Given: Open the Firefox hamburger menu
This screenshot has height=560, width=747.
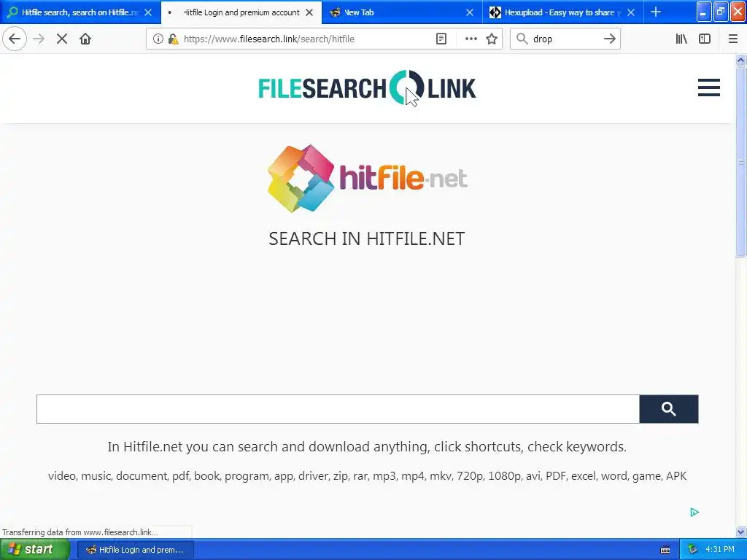Looking at the screenshot, I should pos(733,39).
